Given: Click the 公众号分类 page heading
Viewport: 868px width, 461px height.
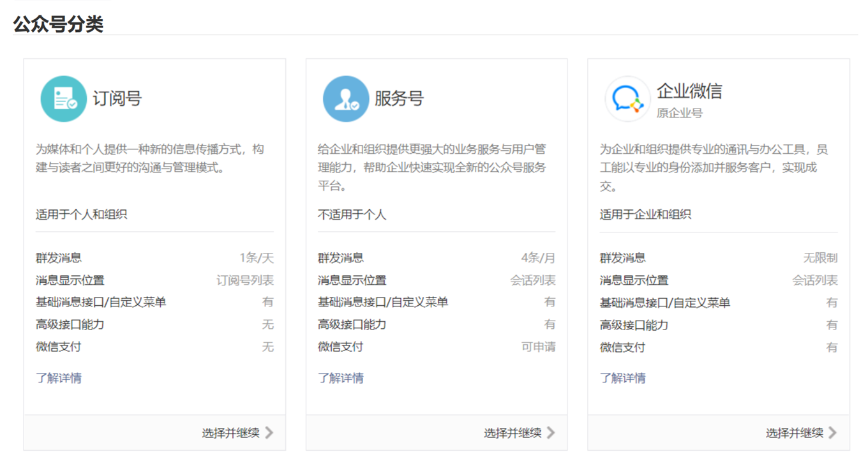Looking at the screenshot, I should pyautogui.click(x=58, y=24).
